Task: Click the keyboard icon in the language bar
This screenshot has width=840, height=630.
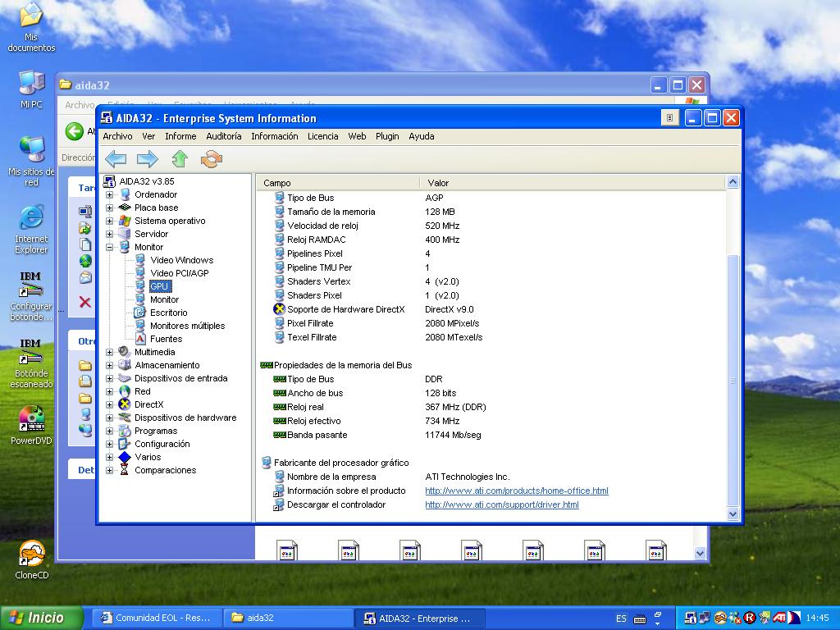Action: 640,619
